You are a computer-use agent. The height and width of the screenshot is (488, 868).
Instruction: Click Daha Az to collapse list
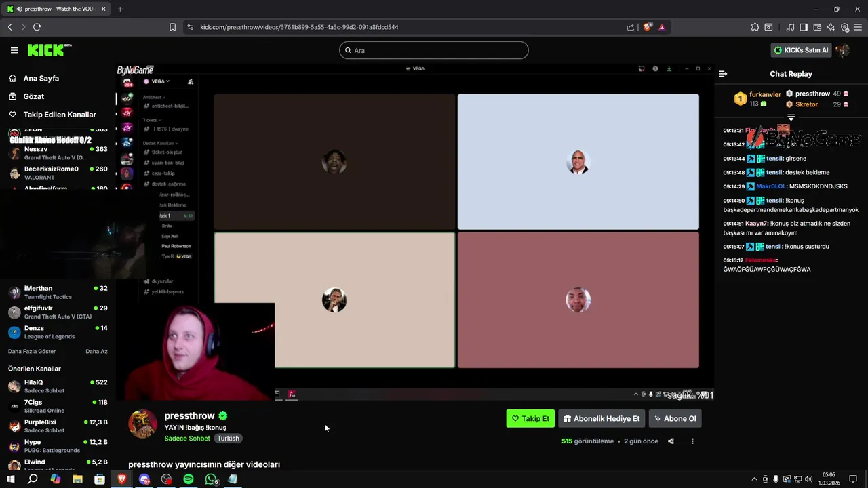pos(96,352)
